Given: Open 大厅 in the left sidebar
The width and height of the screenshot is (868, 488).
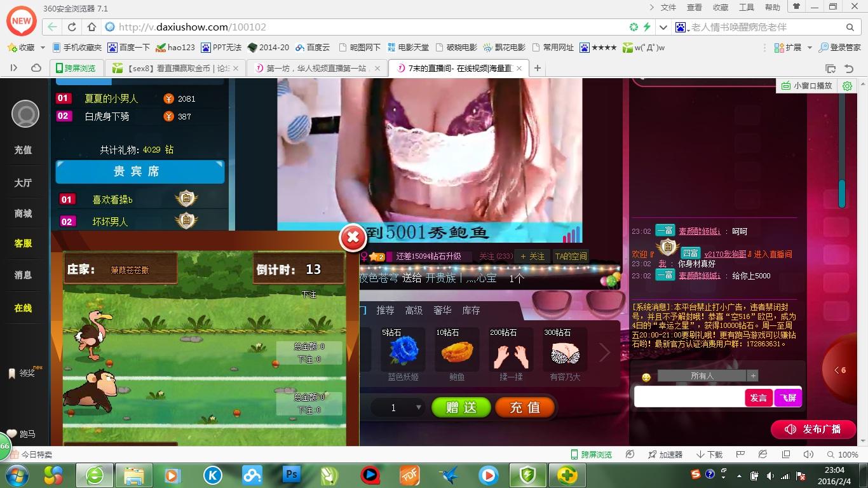Looking at the screenshot, I should [23, 182].
